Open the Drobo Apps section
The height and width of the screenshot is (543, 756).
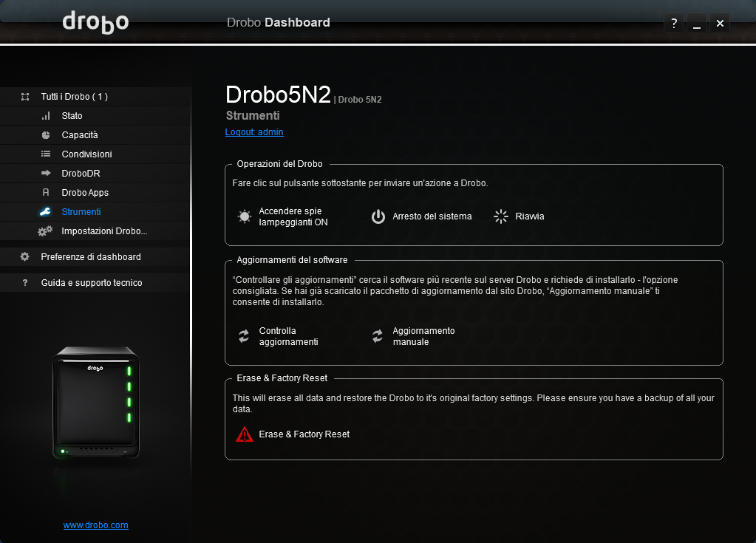[85, 193]
